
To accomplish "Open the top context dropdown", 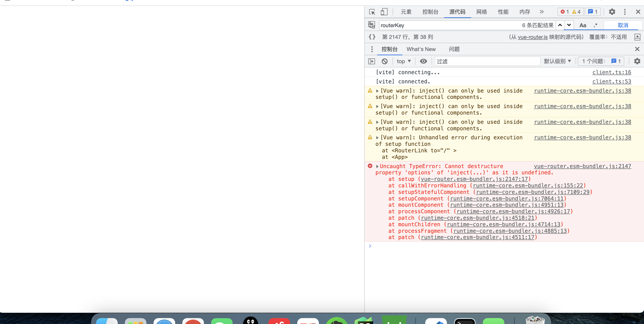I will click(x=404, y=61).
